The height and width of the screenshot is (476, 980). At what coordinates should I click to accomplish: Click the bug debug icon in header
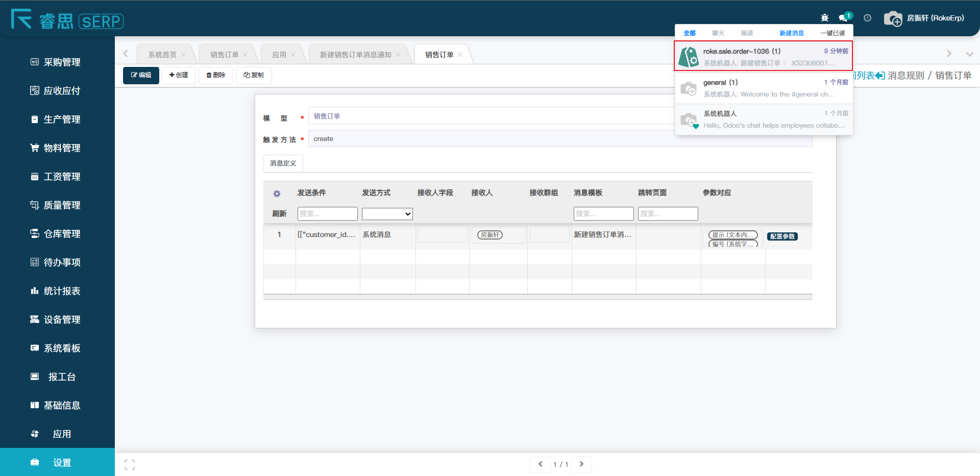tap(824, 18)
